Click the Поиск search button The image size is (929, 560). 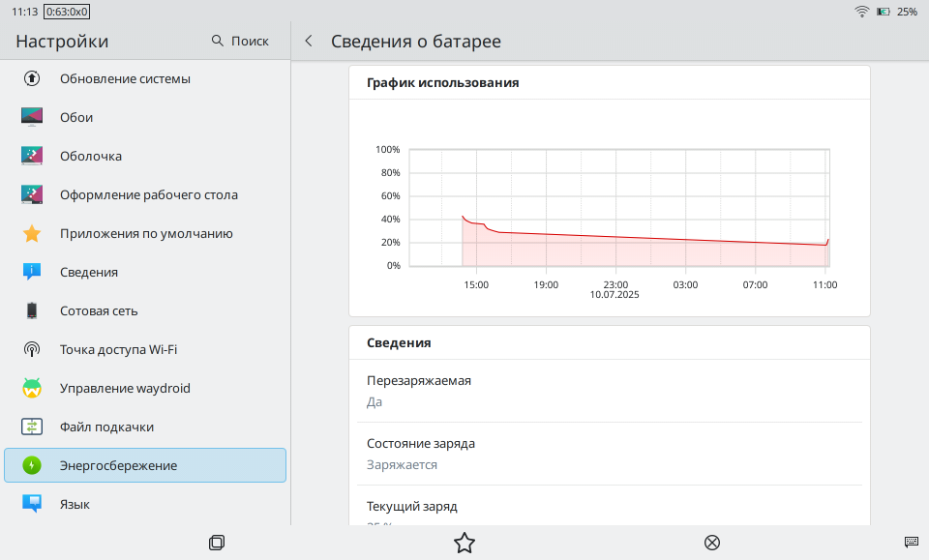pos(240,41)
